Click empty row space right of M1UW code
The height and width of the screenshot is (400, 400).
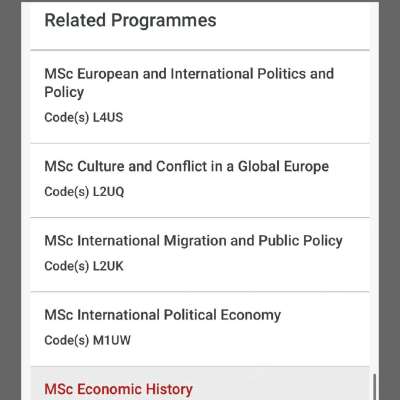pyautogui.click(x=250, y=340)
